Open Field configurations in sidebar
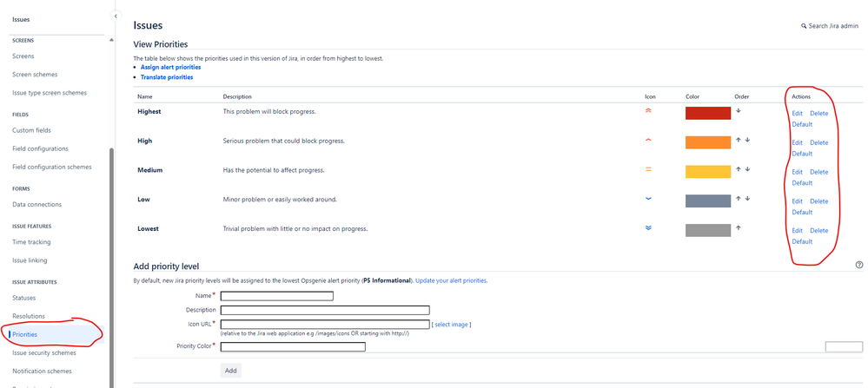The image size is (868, 388). [41, 148]
